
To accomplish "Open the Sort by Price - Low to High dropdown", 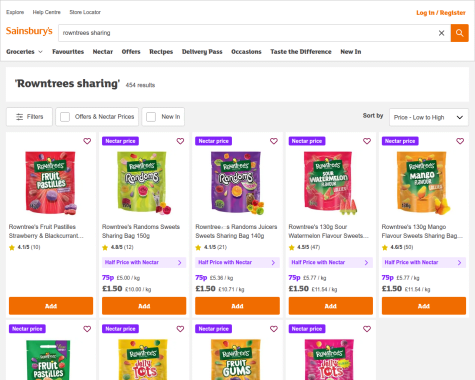I will (x=429, y=117).
